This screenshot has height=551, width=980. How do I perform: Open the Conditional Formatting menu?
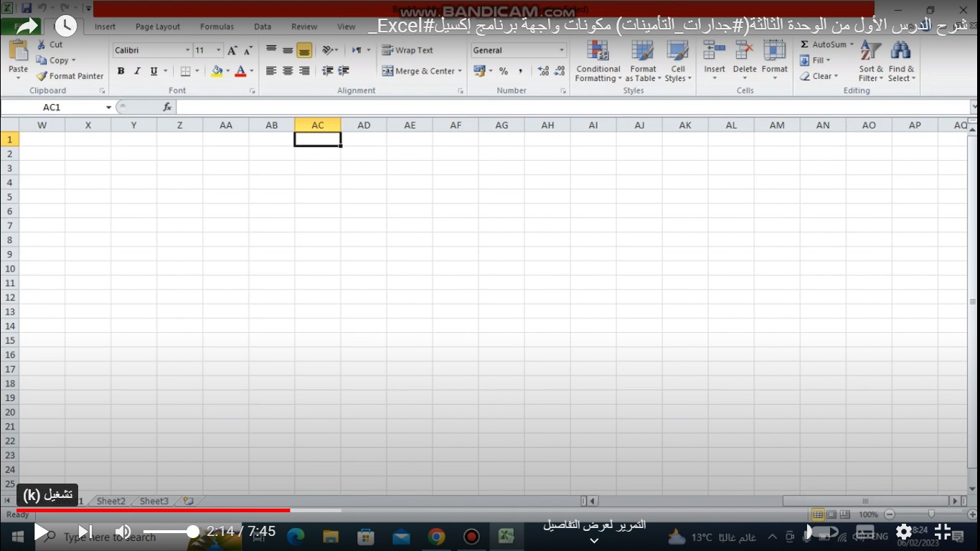(x=598, y=62)
